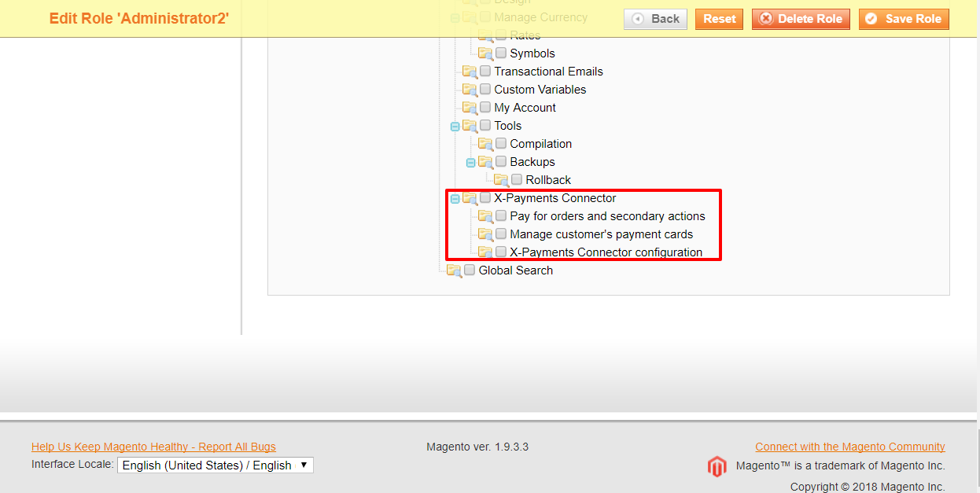Collapse the X-Payments Connector node
980x493 pixels.
[455, 199]
